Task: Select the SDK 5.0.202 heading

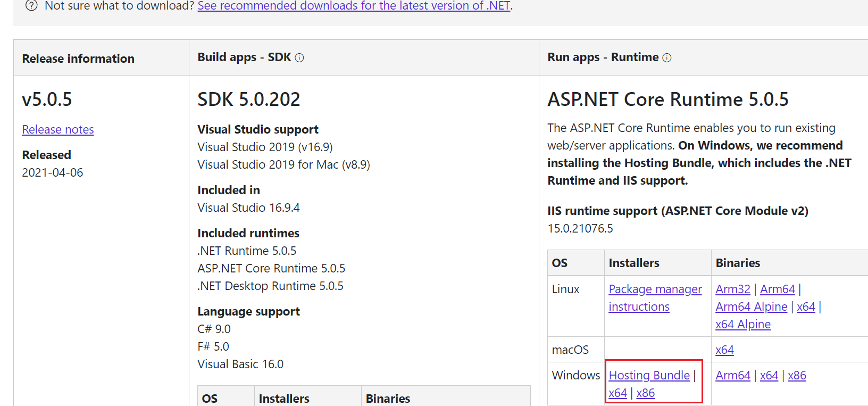Action: tap(249, 100)
